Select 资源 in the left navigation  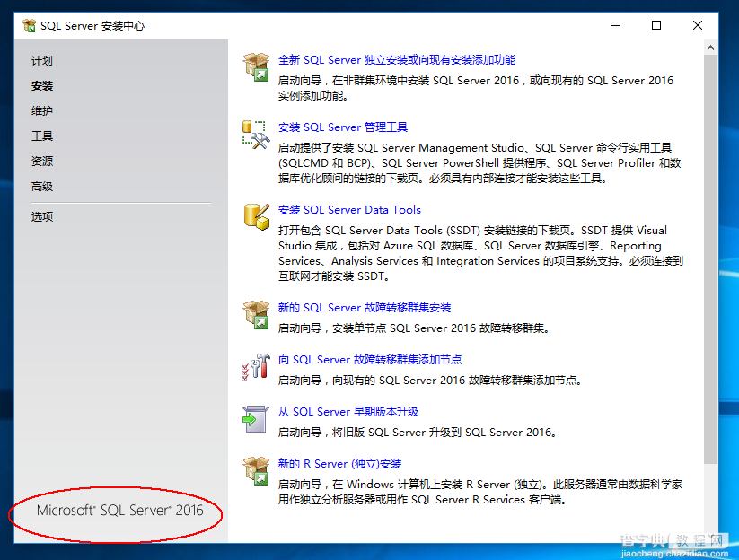(42, 161)
